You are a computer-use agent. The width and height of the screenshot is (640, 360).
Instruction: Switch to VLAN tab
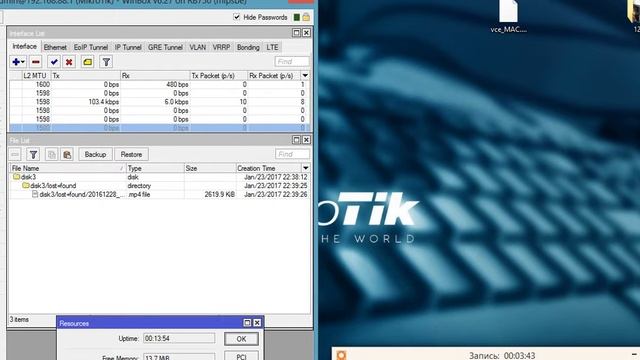point(198,47)
